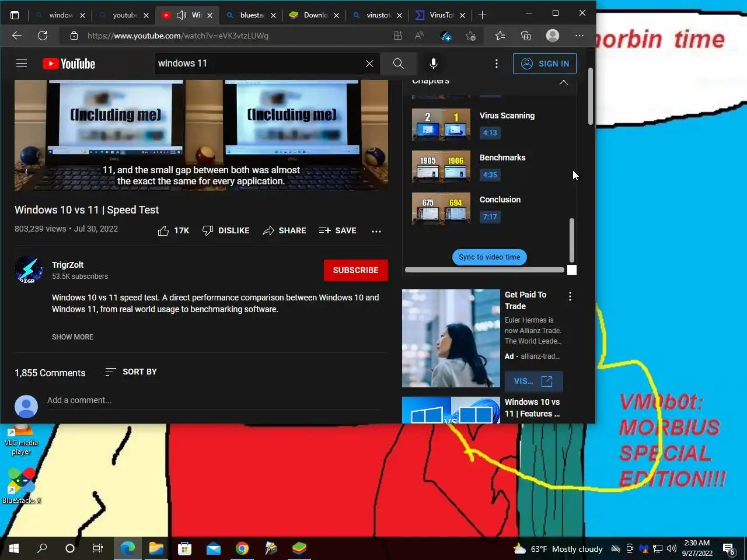Open the Windows Start menu
The height and width of the screenshot is (560, 747).
tap(14, 548)
